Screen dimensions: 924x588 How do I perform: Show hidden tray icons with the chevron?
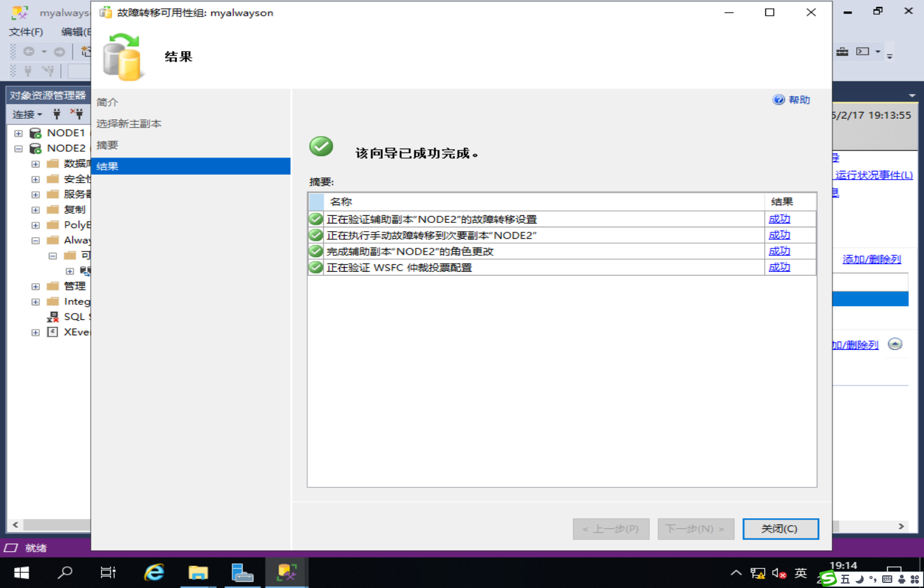[x=736, y=573]
